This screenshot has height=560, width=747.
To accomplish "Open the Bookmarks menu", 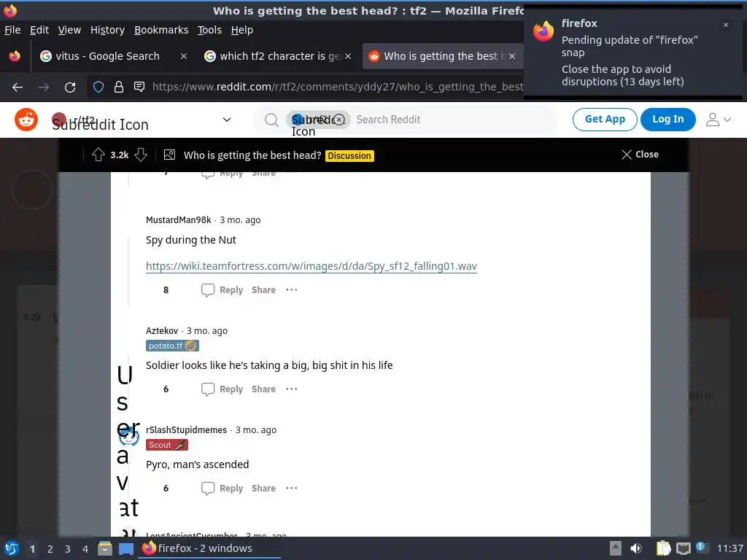I will point(161,30).
